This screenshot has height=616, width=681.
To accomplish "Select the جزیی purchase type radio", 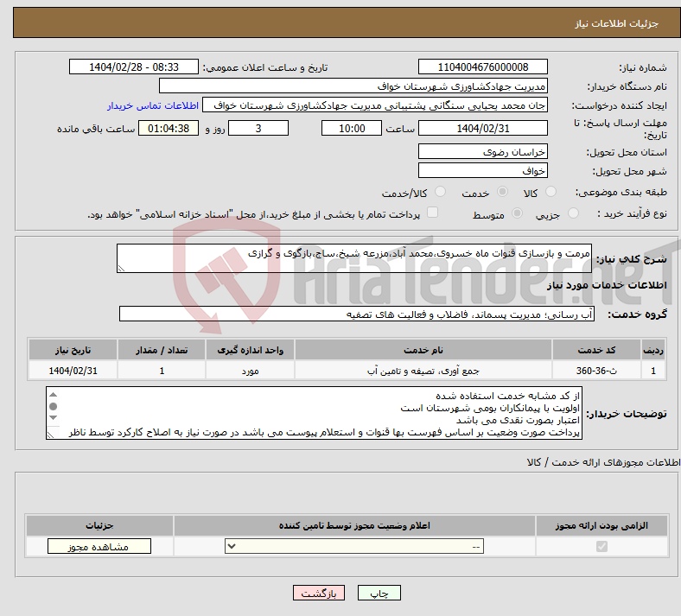I will pyautogui.click(x=573, y=213).
